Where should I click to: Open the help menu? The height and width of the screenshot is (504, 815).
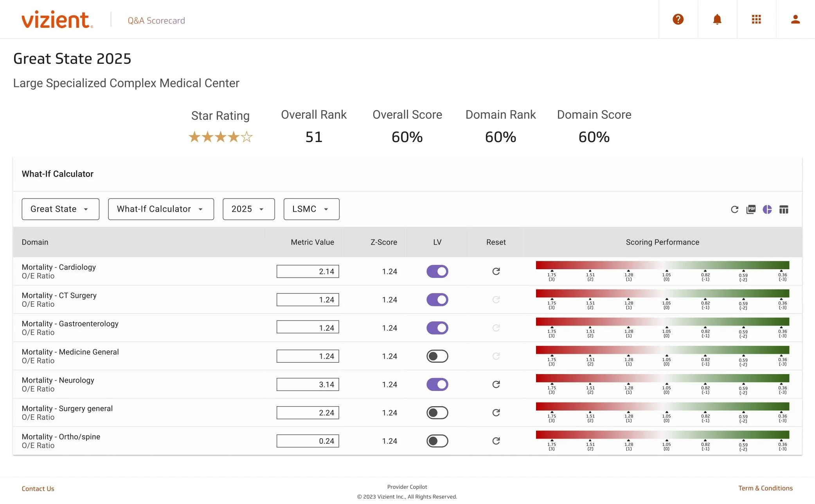[678, 19]
